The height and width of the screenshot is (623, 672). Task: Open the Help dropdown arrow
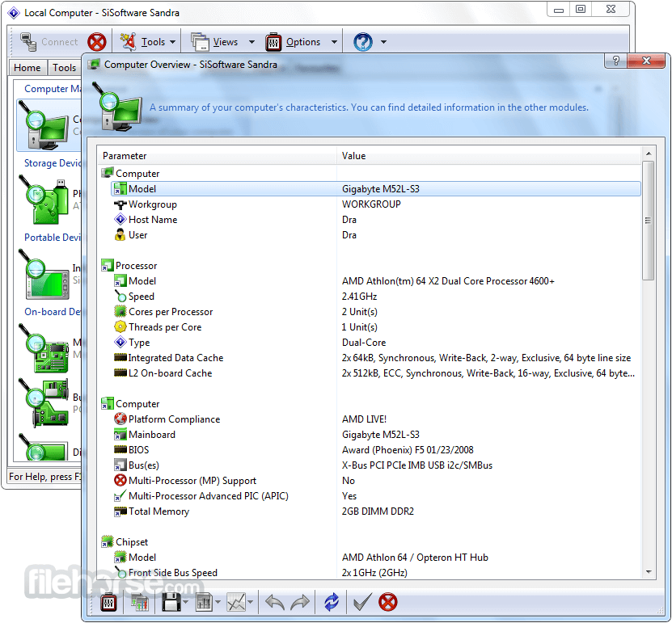pyautogui.click(x=383, y=42)
